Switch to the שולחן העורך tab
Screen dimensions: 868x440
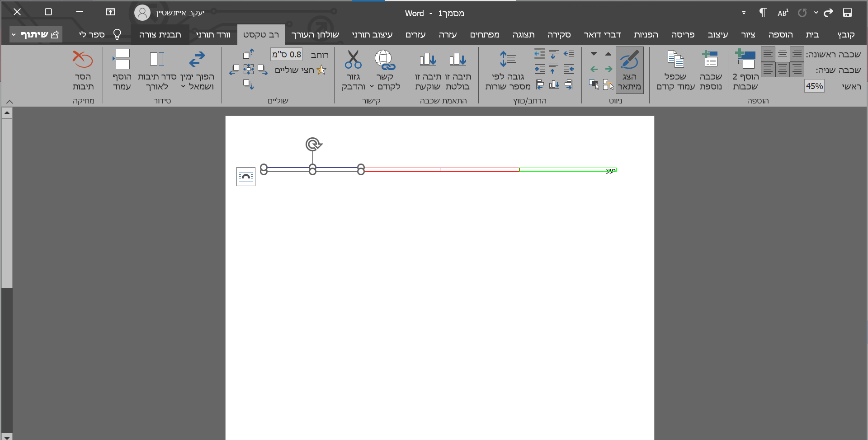[x=315, y=34]
